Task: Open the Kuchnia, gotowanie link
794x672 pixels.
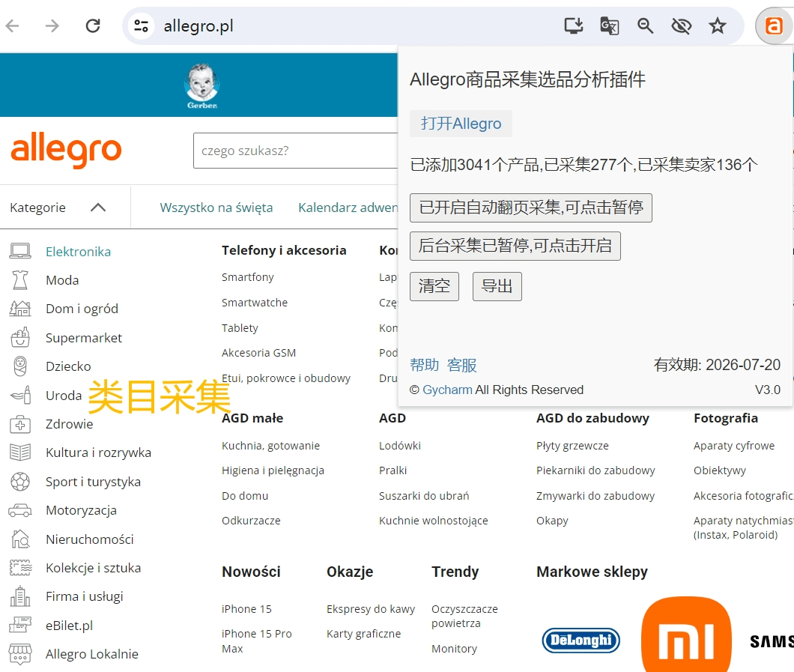Action: pyautogui.click(x=271, y=446)
